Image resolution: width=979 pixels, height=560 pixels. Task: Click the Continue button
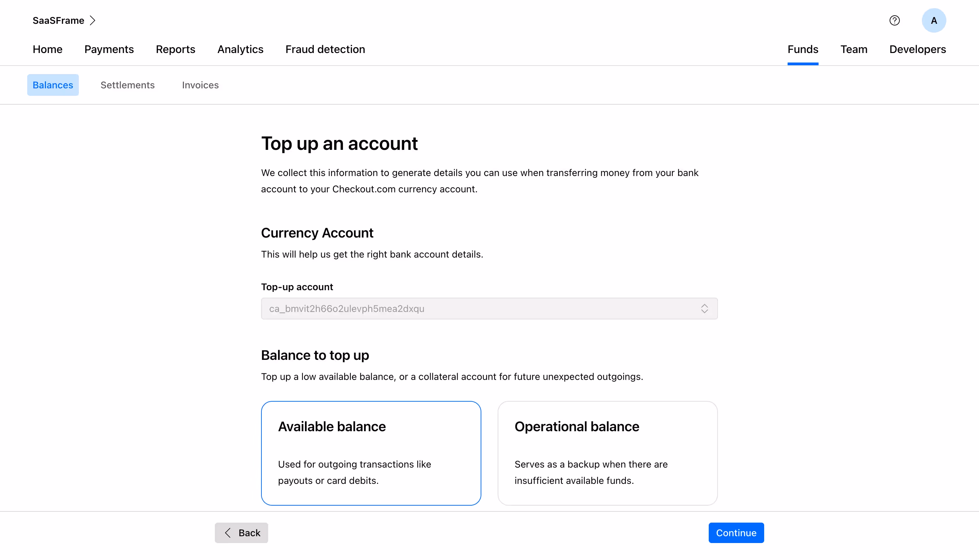coord(736,533)
